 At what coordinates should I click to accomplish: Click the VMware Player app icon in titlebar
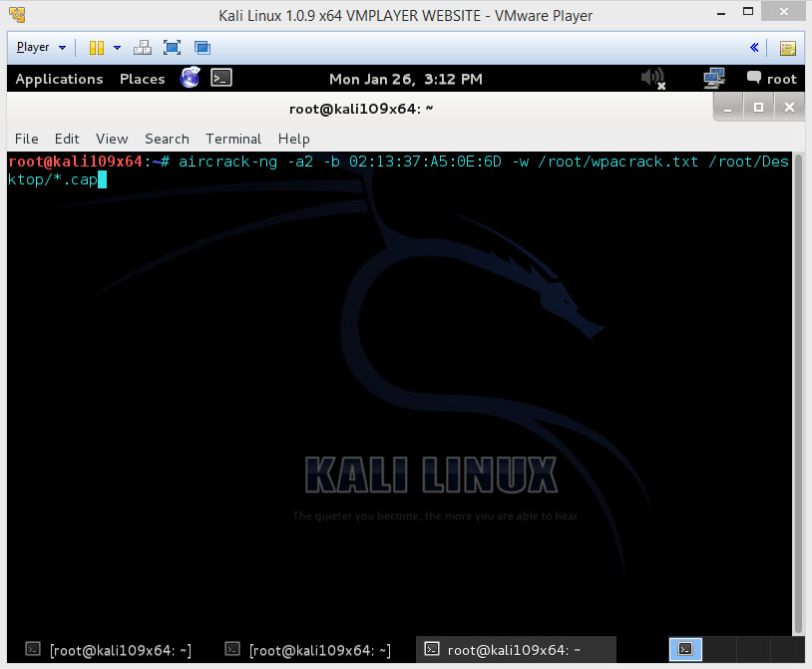tap(17, 15)
